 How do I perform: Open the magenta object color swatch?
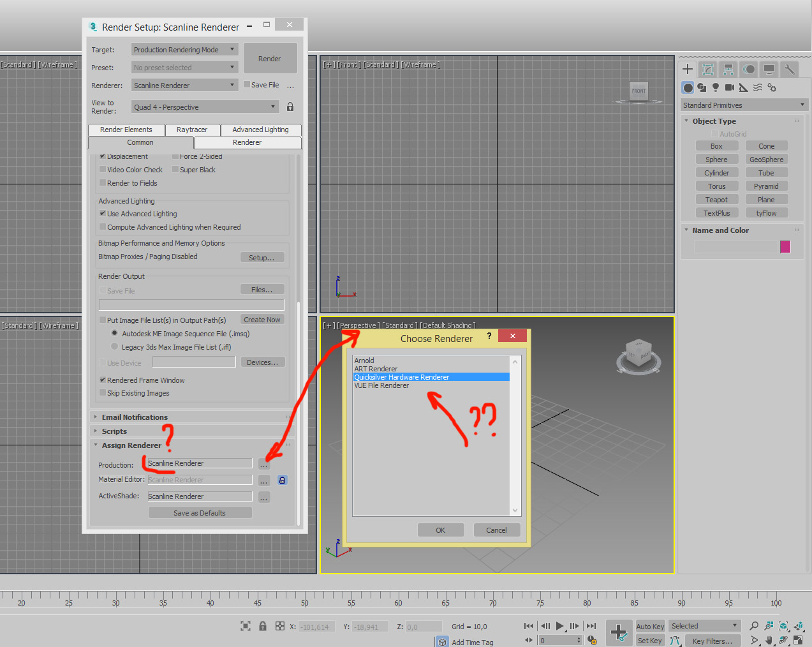pos(785,247)
